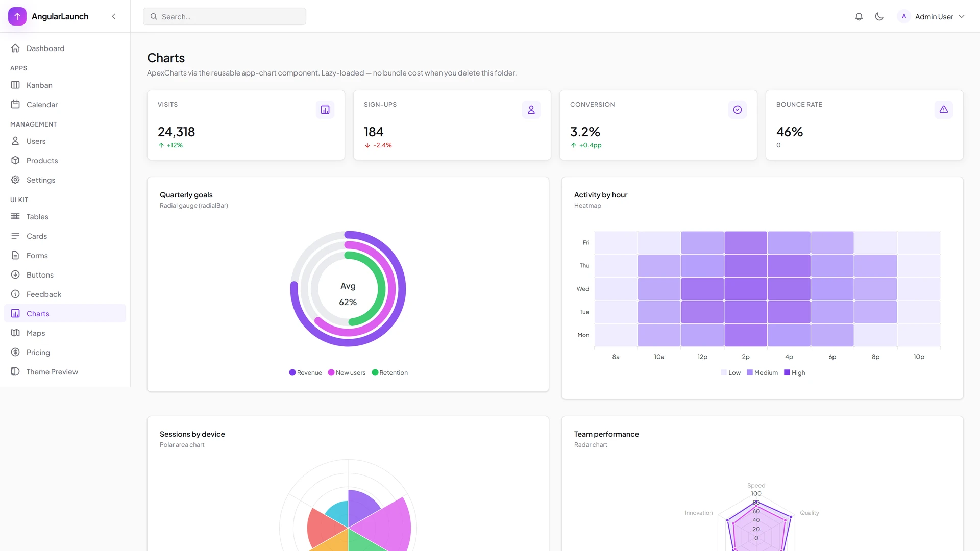Click the AngularLaunch logo icon
980x551 pixels.
[17, 16]
